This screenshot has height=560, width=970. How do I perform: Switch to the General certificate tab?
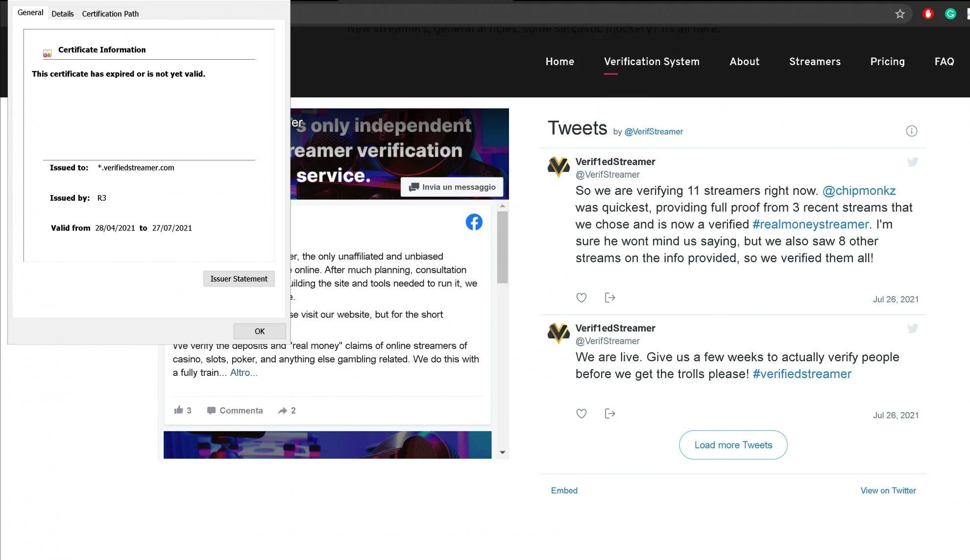pyautogui.click(x=30, y=13)
